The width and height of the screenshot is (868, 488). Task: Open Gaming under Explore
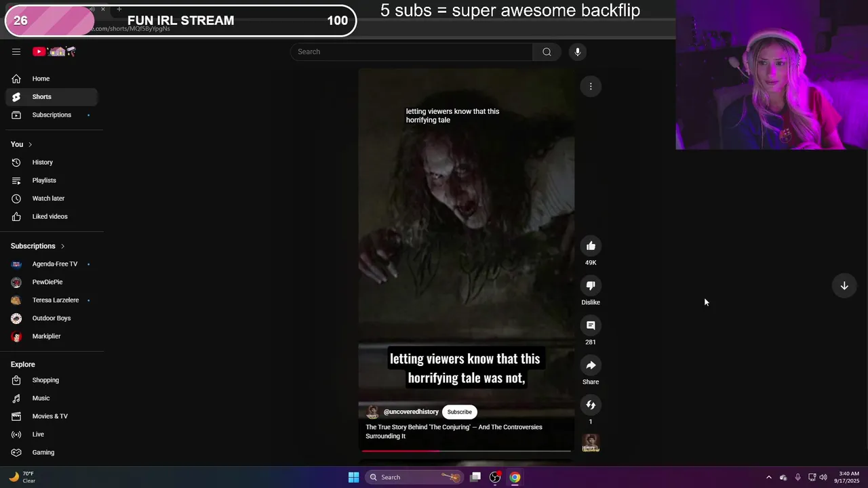point(52,452)
